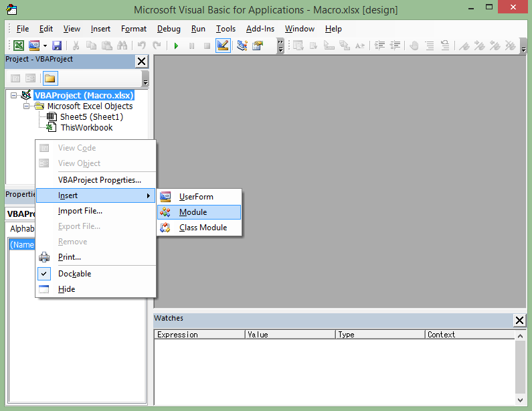Open the Insert menu in menu bar
Screen dimensions: 532x411
[100, 29]
